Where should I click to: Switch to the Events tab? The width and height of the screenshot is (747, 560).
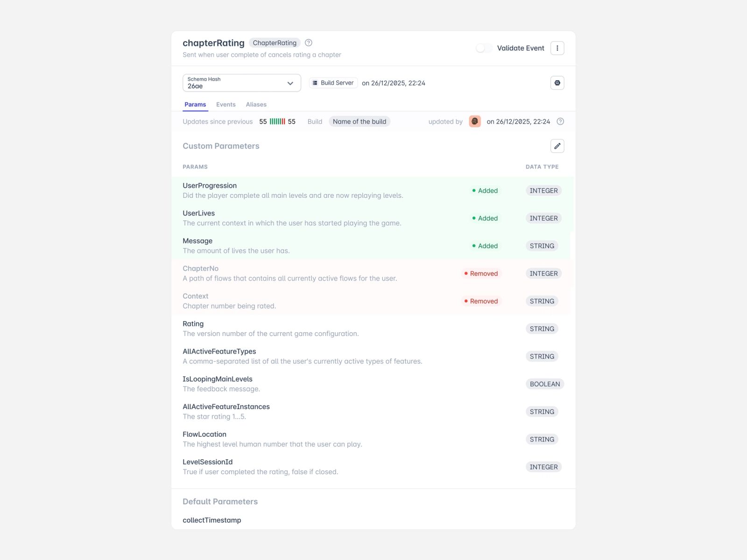pos(226,105)
